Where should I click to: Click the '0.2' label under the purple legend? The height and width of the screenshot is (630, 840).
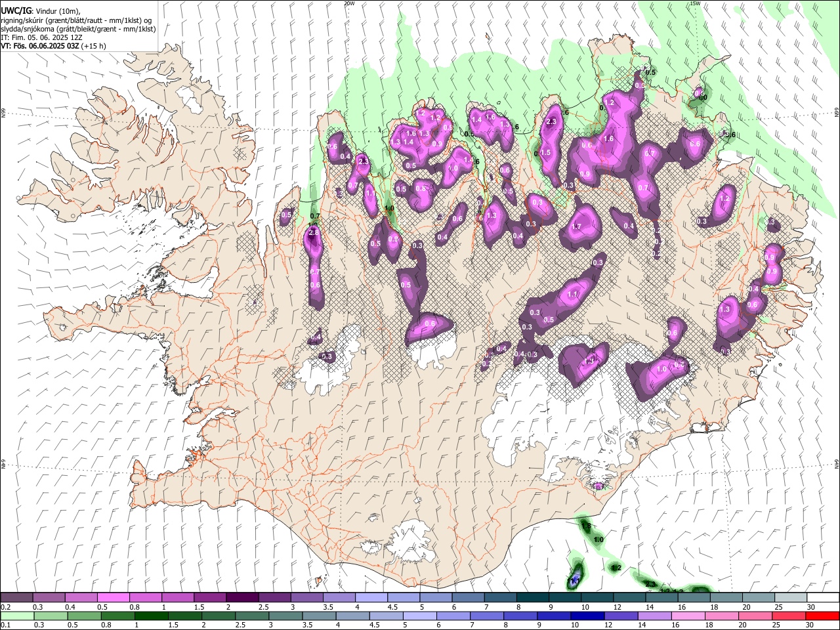click(x=6, y=607)
